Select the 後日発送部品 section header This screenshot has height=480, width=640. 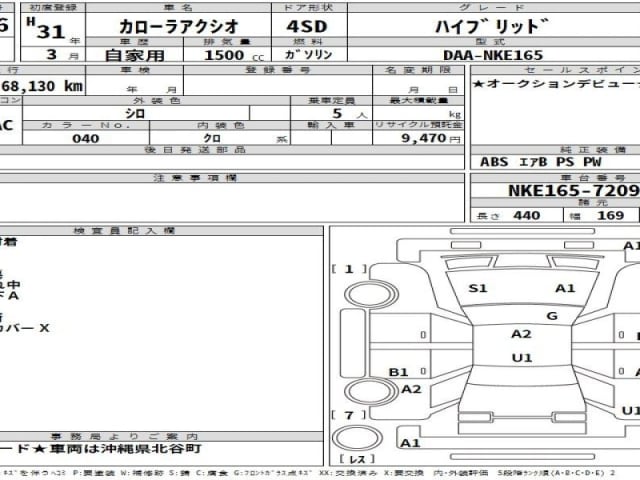231,150
